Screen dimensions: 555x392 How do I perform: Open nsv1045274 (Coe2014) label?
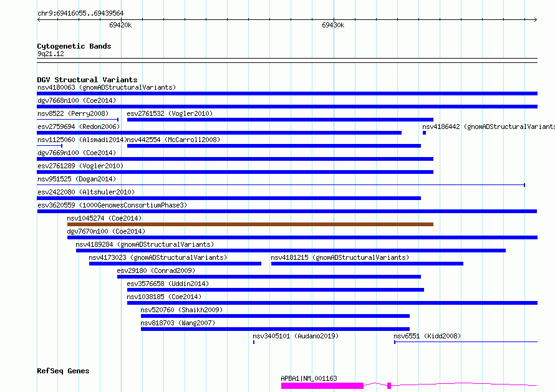pyautogui.click(x=104, y=218)
